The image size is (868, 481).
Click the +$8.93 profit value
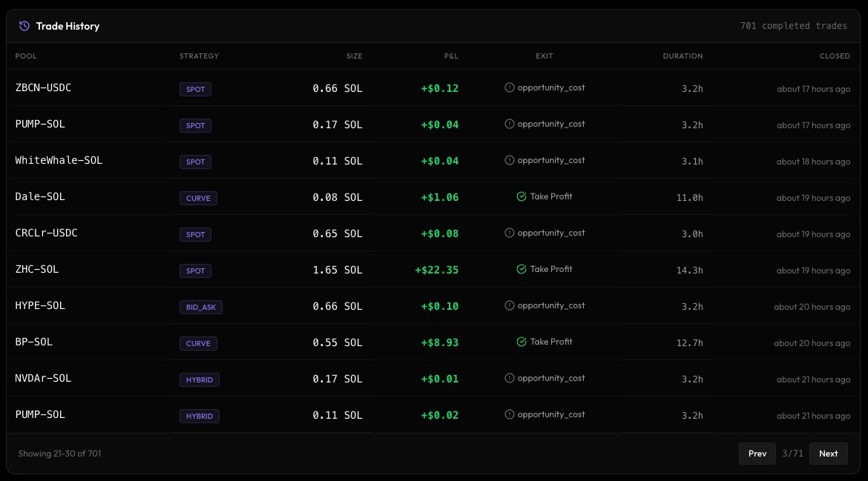(439, 343)
